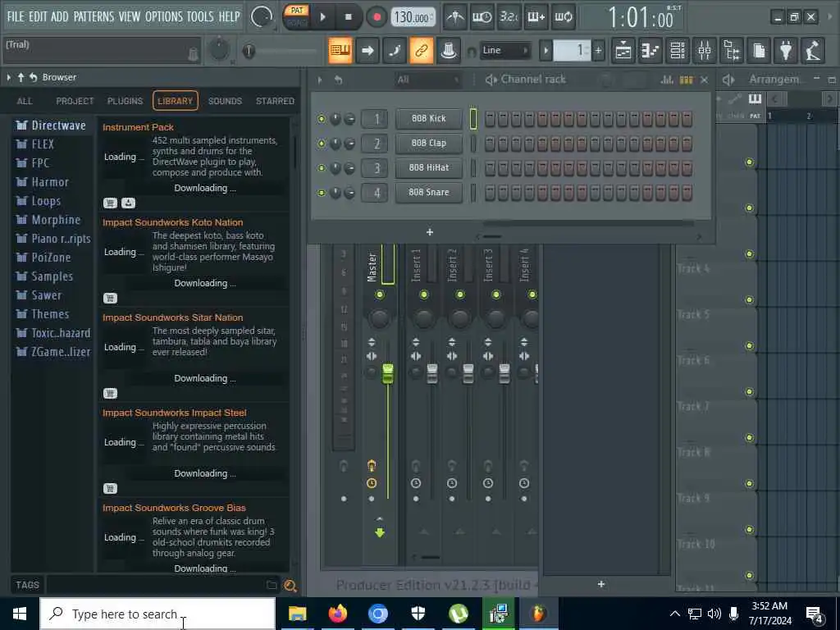Screen dimensions: 840x630
Task: Open the FILE menu
Action: [16, 16]
